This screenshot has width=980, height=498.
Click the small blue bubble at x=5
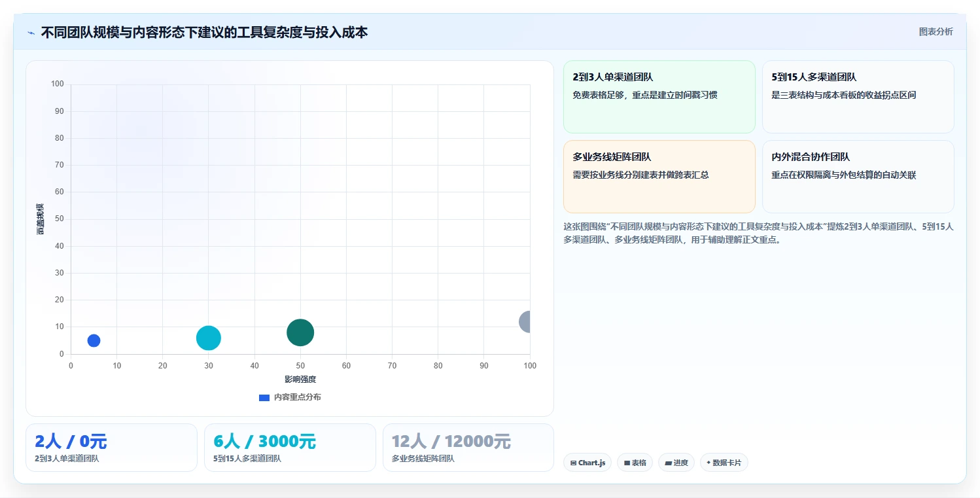pyautogui.click(x=94, y=340)
